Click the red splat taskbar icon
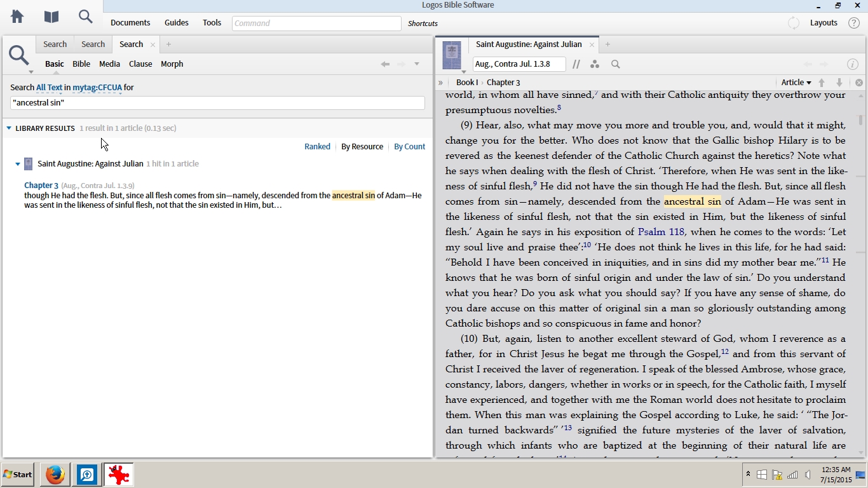 [119, 475]
